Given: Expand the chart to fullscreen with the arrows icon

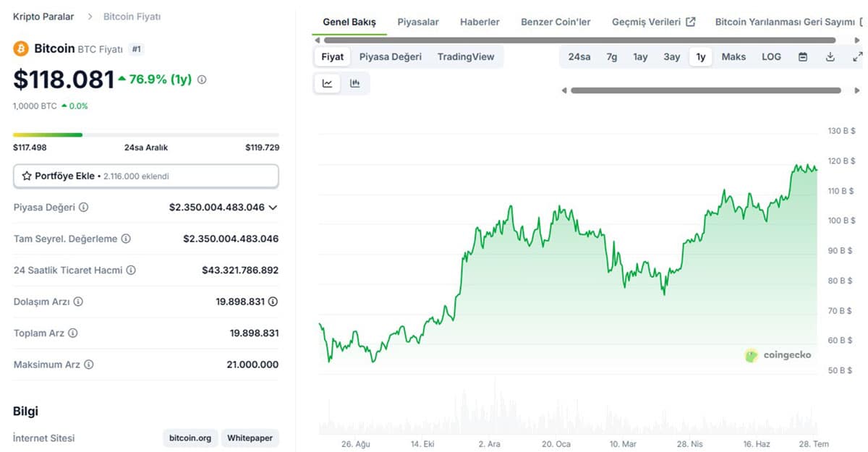Looking at the screenshot, I should click(857, 56).
